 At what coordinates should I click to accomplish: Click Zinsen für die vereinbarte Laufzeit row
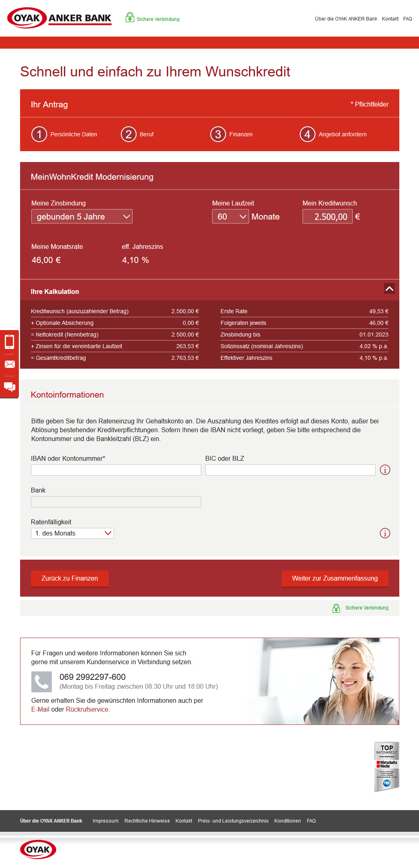[115, 346]
